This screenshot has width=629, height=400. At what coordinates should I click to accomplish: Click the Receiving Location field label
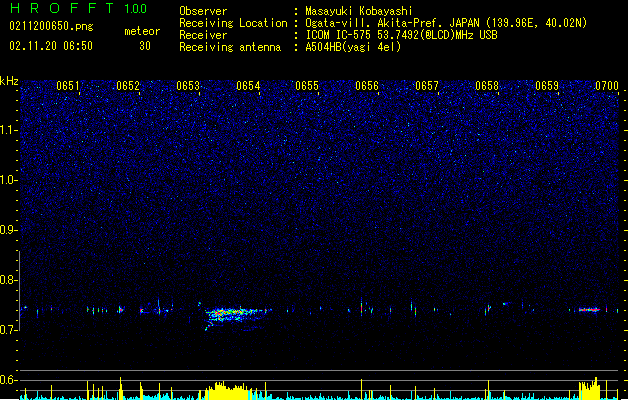tap(233, 23)
